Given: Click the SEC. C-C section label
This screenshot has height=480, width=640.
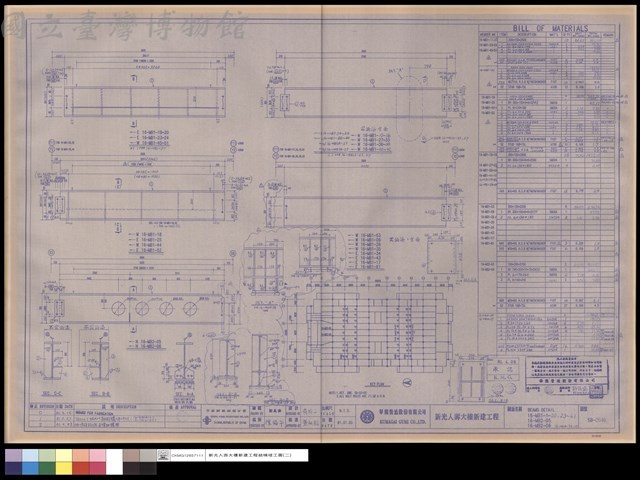Looking at the screenshot, I should click(52, 393).
